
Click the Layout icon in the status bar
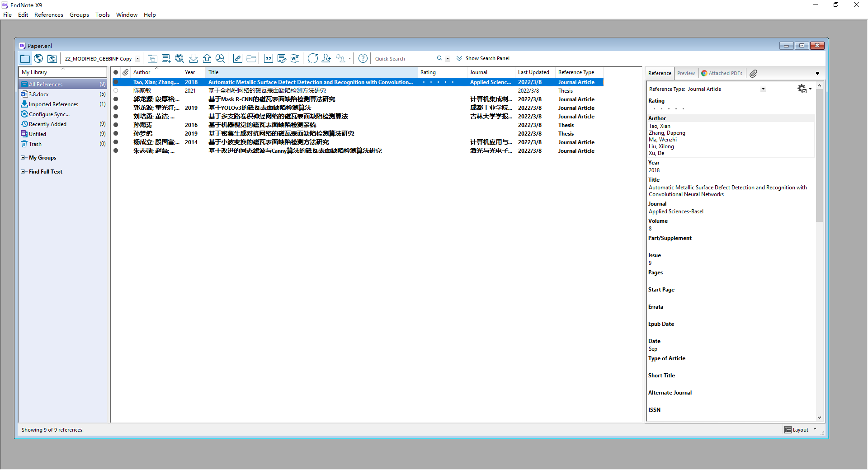(788, 430)
